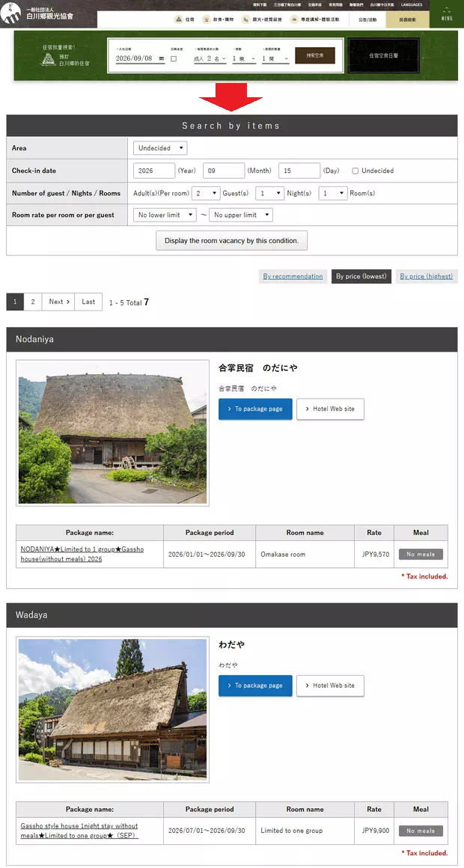The image size is (464, 868).
Task: Open NODANIYA Limited to 1 group package link
Action: pyautogui.click(x=82, y=554)
